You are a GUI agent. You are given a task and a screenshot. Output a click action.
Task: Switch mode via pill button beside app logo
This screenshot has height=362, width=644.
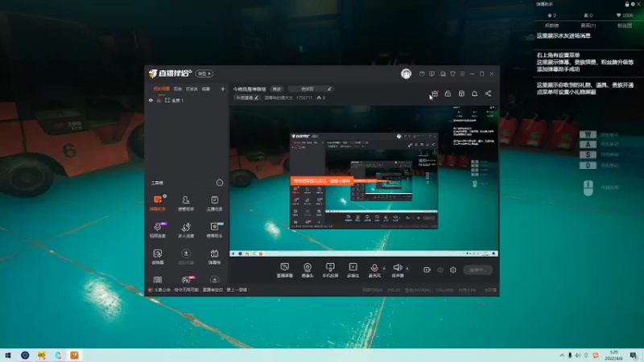[204, 73]
